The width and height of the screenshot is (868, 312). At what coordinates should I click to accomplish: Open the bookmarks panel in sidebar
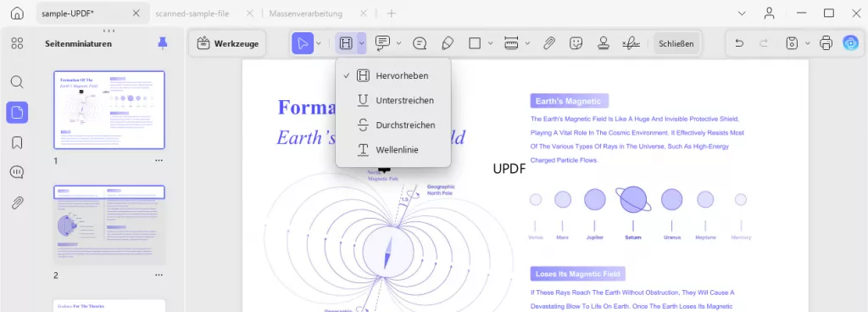pyautogui.click(x=17, y=142)
